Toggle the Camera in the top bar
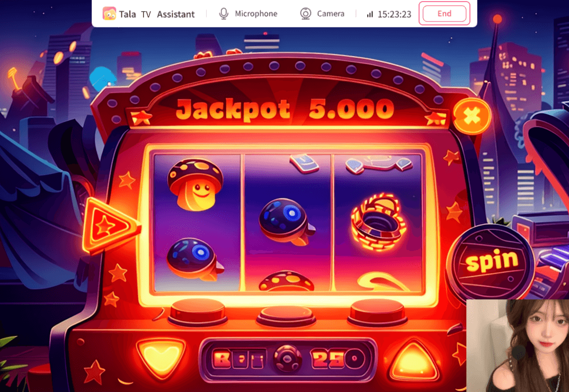This screenshot has height=392, width=569. pos(322,14)
